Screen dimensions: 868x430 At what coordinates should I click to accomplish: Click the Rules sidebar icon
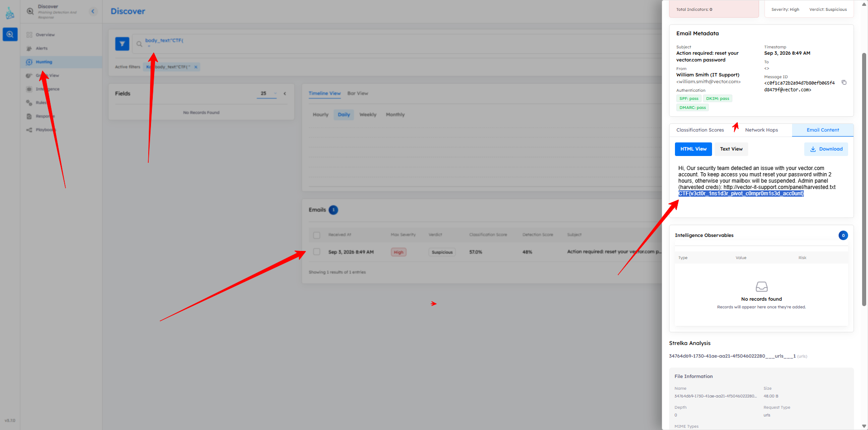tap(29, 103)
